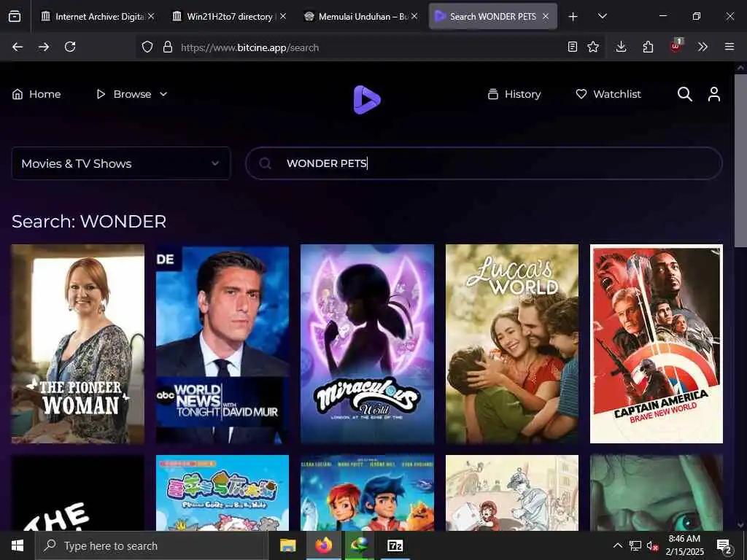The image size is (747, 560).
Task: Expand the Browse menu
Action: pos(132,94)
